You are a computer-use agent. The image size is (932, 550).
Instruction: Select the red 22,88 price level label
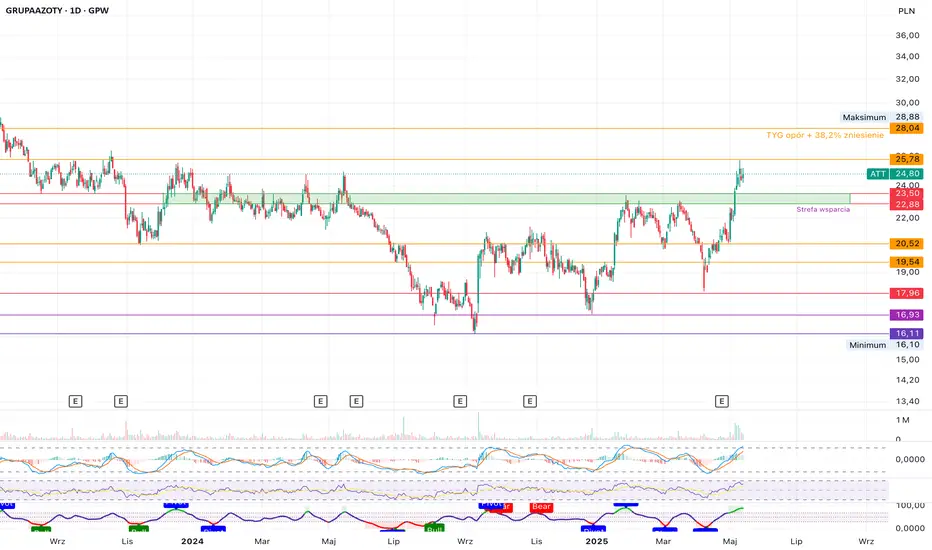click(906, 204)
